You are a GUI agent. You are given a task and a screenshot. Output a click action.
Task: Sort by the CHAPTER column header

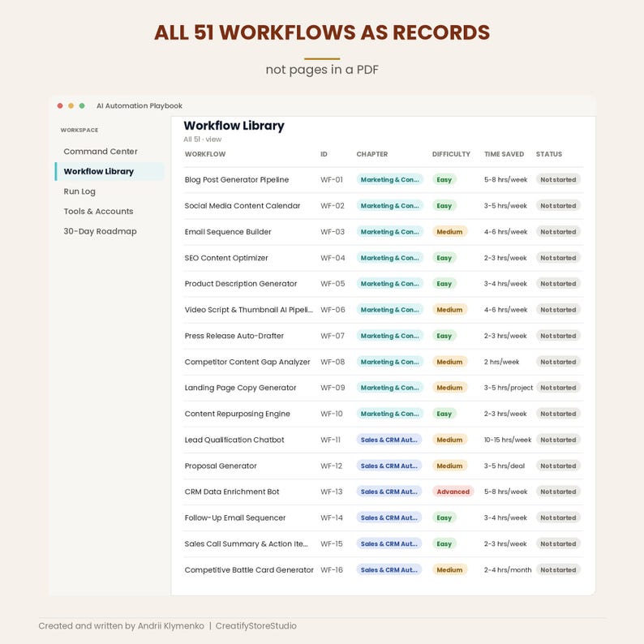[x=371, y=154]
